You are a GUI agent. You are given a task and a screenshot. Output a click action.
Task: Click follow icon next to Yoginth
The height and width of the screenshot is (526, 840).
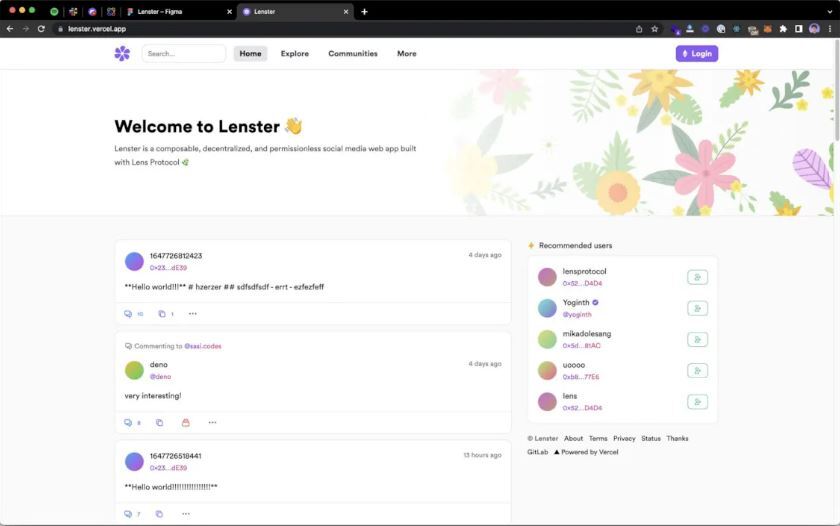697,308
